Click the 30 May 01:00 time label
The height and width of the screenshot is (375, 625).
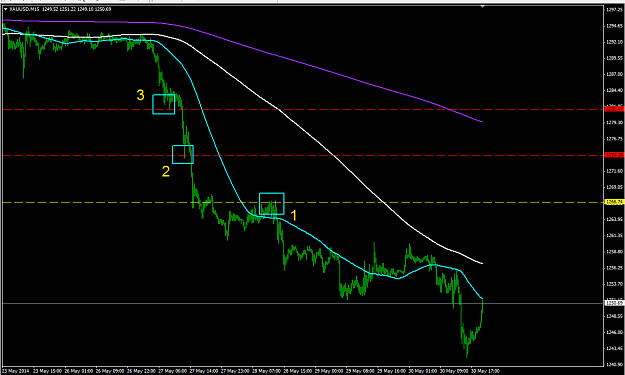coord(422,371)
